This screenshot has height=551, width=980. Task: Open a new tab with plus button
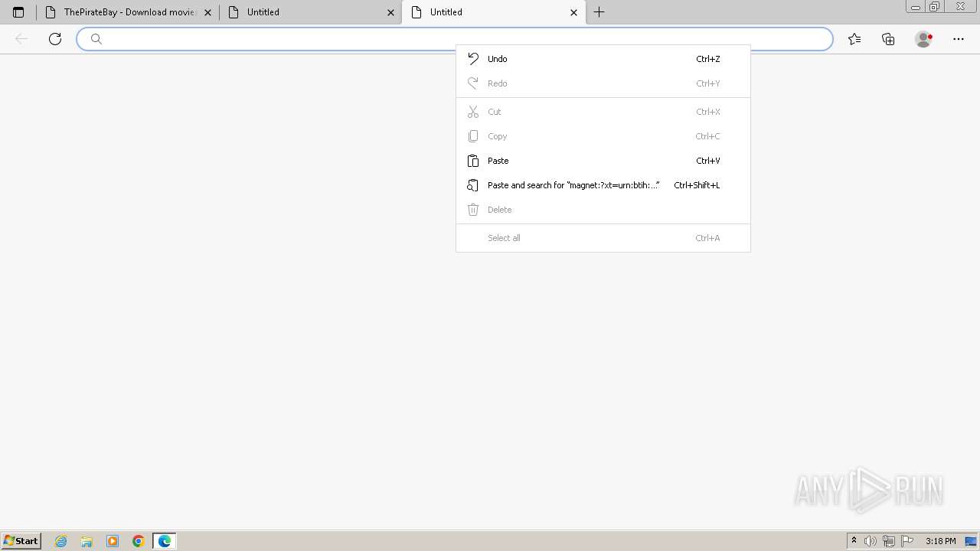[599, 12]
